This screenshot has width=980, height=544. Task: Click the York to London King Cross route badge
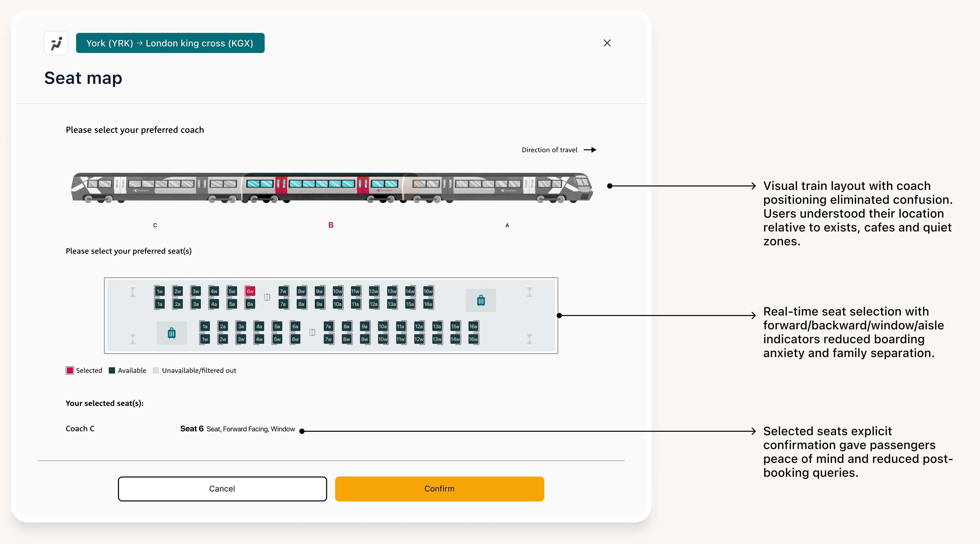click(x=170, y=43)
